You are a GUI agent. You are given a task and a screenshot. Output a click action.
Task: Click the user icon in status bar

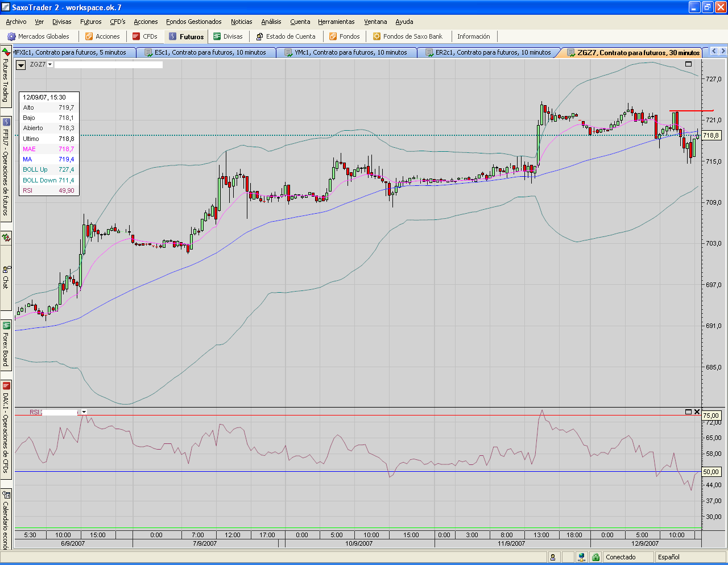[x=552, y=557]
